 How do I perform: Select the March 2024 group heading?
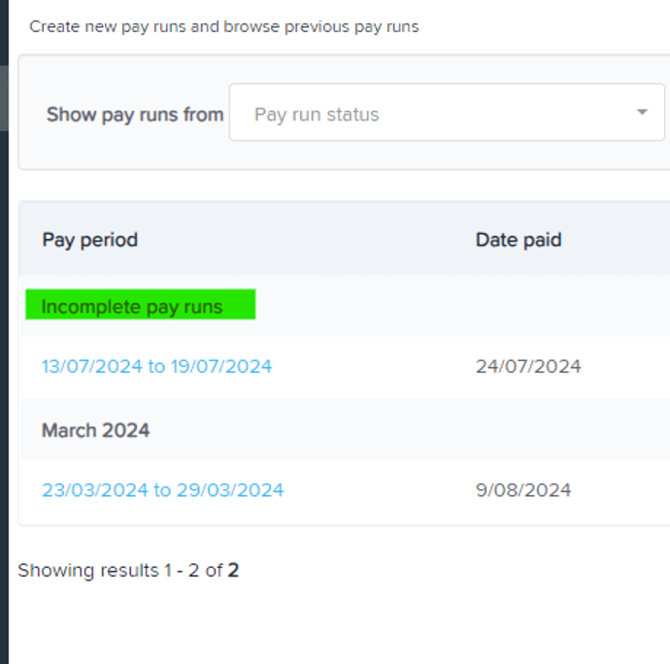pos(96,430)
